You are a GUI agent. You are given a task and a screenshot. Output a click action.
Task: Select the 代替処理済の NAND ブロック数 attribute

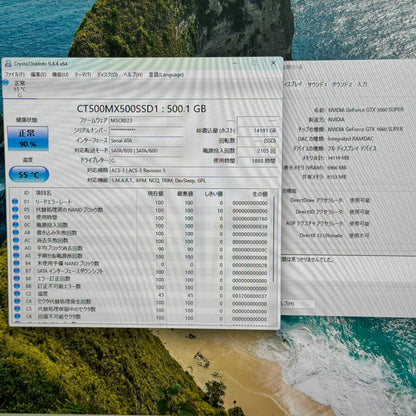(69, 210)
